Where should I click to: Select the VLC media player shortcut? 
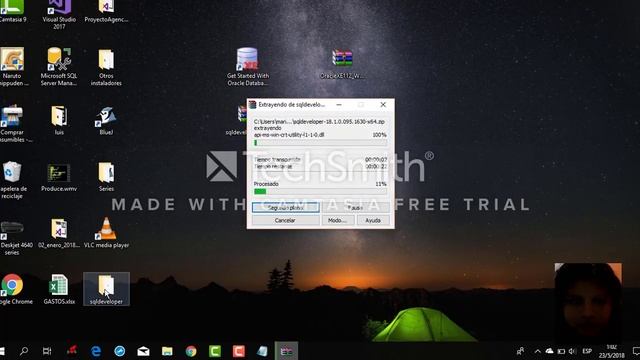pos(106,233)
